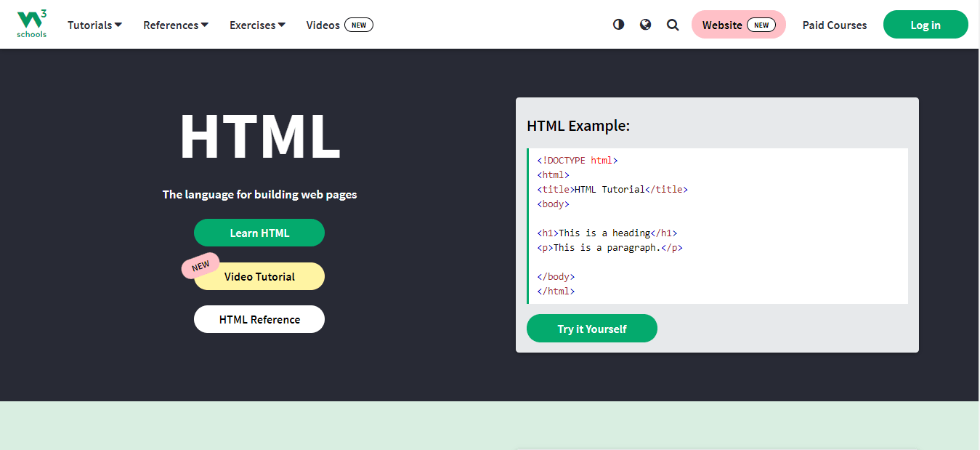The image size is (980, 450).
Task: Open HTML Reference
Action: pos(259,318)
